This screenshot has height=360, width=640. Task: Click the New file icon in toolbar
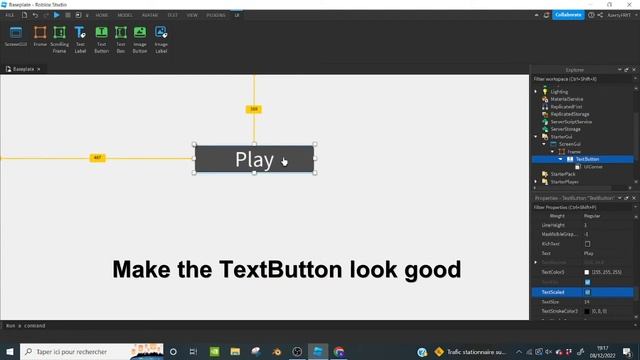coord(24,15)
